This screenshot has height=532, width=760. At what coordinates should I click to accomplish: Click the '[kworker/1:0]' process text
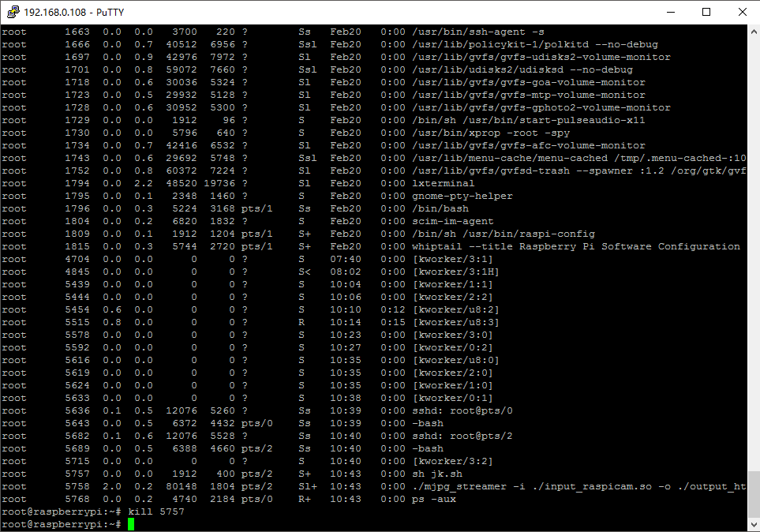[453, 385]
